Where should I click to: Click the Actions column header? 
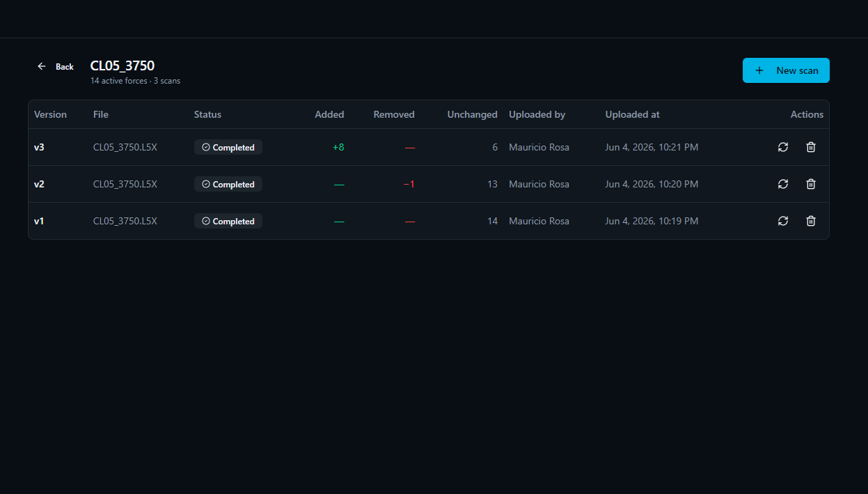coord(807,114)
